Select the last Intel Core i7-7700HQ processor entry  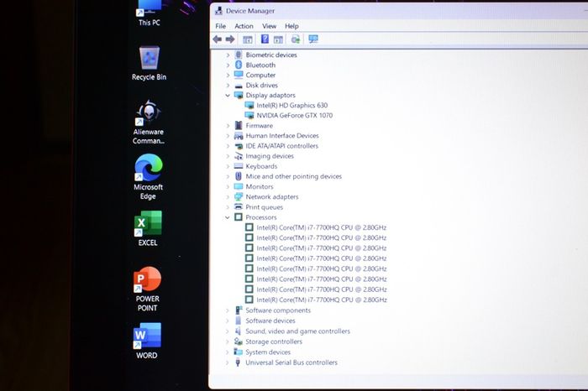pos(322,300)
